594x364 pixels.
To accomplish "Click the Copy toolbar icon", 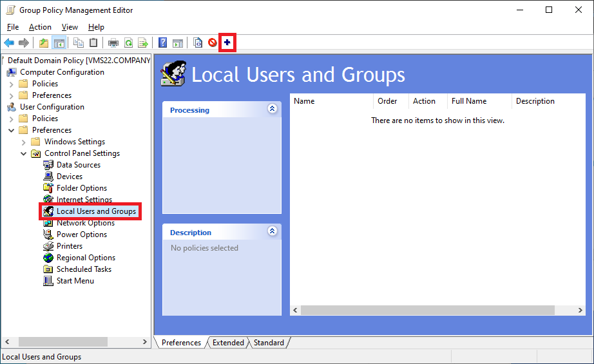I will coord(79,43).
